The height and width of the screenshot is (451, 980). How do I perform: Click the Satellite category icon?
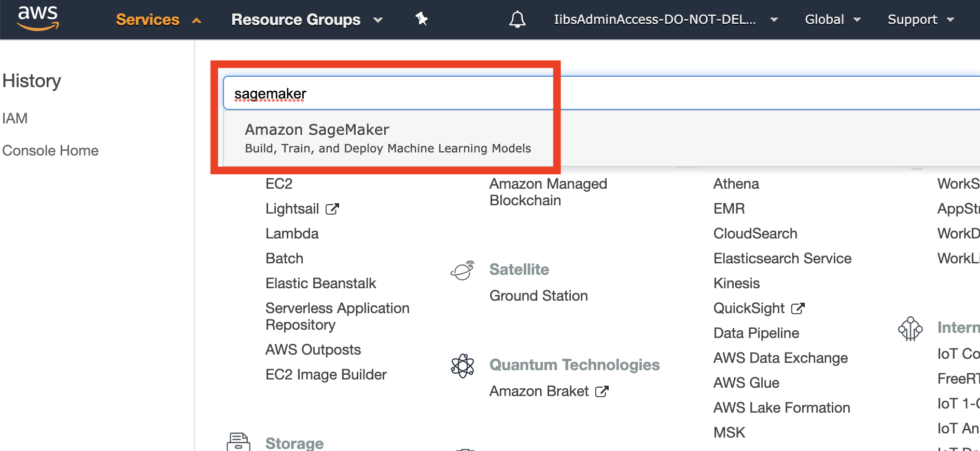[462, 270]
